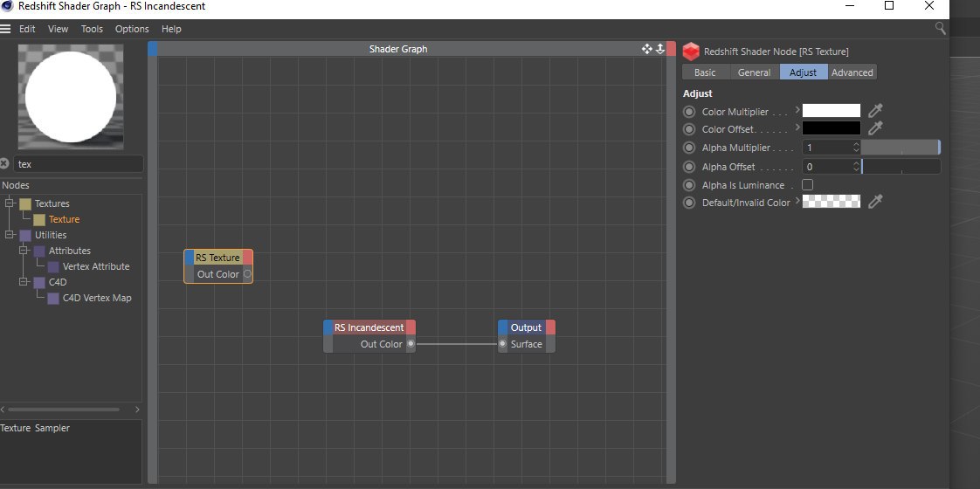Image resolution: width=980 pixels, height=489 pixels.
Task: Toggle the Color Offset animation dot
Action: pyautogui.click(x=689, y=129)
